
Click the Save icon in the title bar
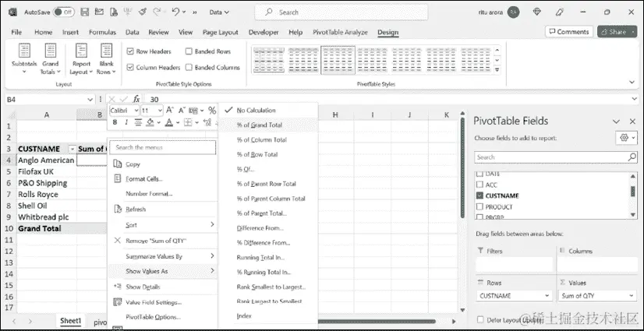85,12
